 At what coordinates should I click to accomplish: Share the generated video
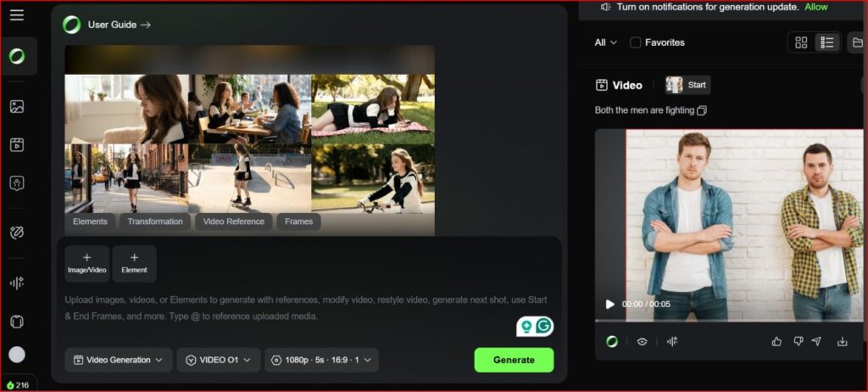tap(816, 342)
